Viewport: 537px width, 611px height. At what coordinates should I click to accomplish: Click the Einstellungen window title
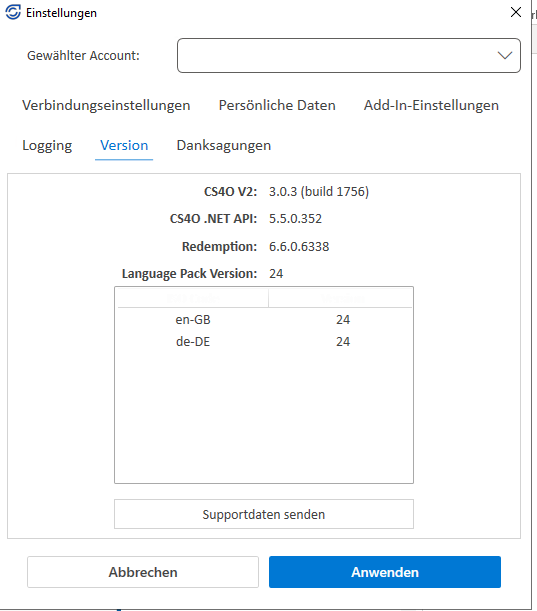click(x=61, y=13)
